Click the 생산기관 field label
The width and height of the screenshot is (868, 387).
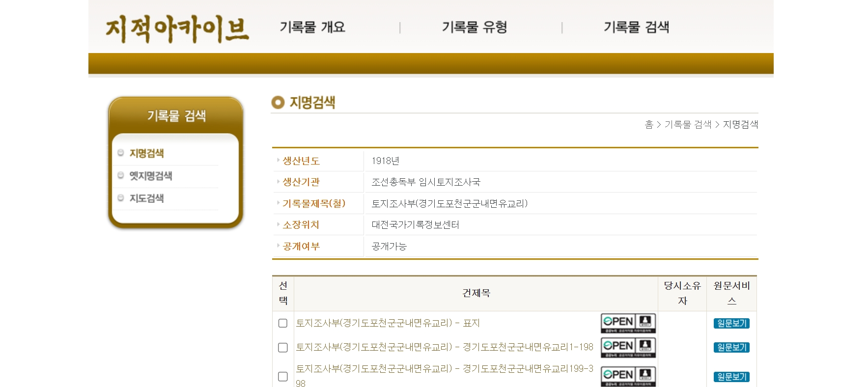[301, 182]
